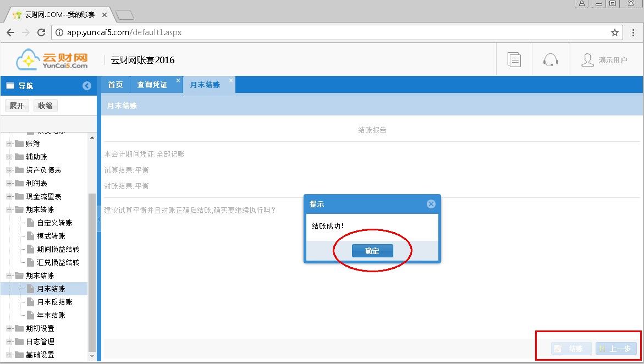The image size is (644, 364).
Task: Open the customer service headset icon
Action: point(551,59)
